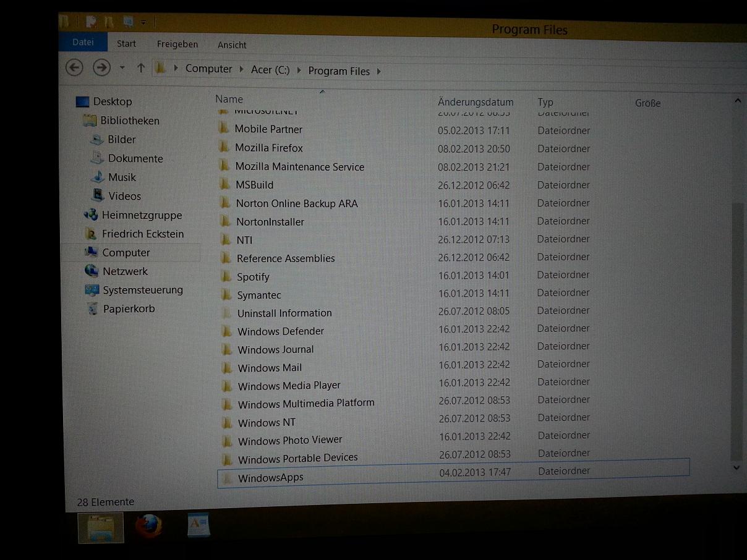
Task: Click scrollbar up arrow in file list
Action: tap(737, 101)
